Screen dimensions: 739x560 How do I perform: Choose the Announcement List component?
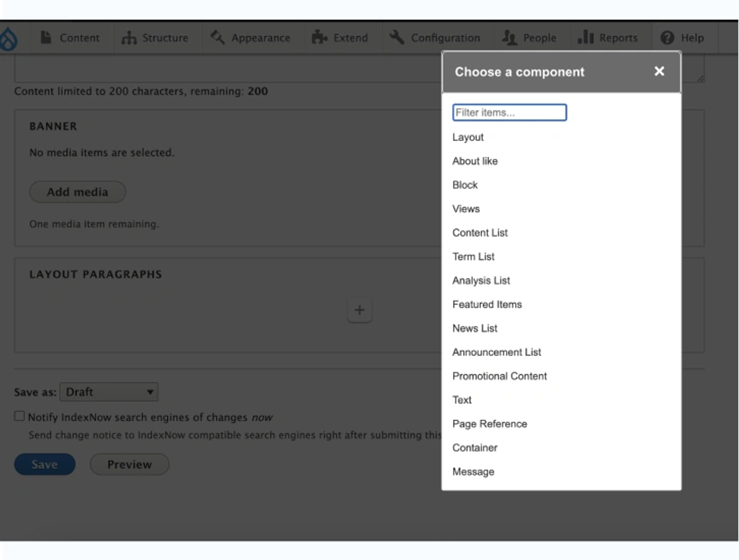497,352
